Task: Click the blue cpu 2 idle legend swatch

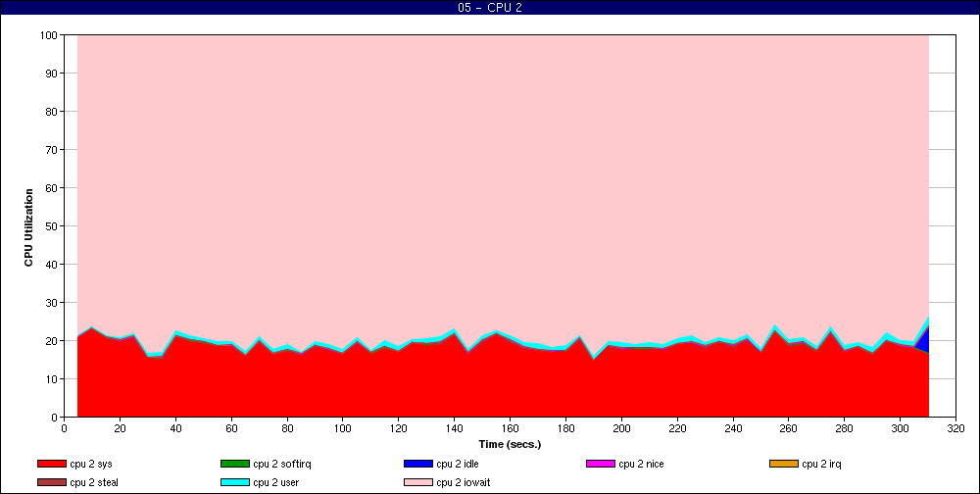Action: coord(418,464)
